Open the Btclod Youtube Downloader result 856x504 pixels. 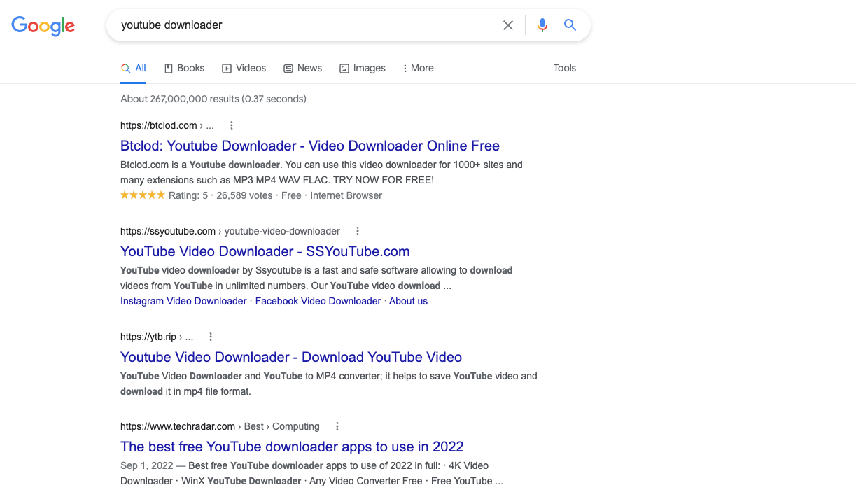click(x=309, y=146)
